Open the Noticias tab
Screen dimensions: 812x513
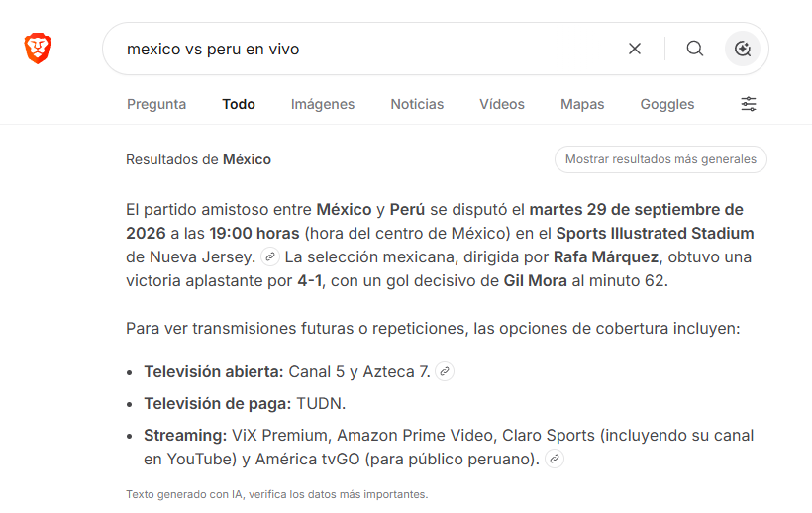[417, 104]
